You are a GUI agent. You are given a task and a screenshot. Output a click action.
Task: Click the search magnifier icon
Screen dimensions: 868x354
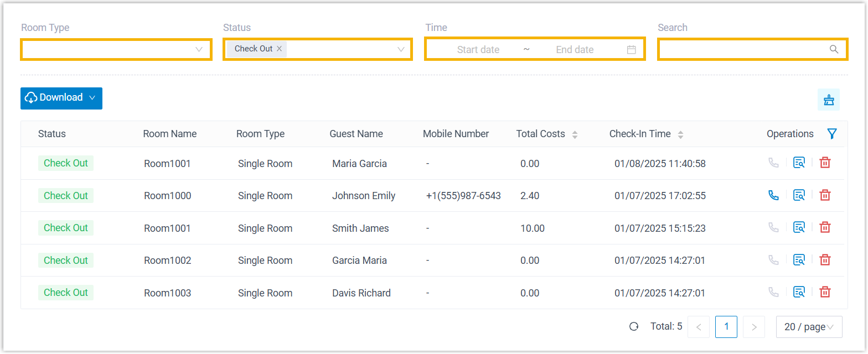pos(834,49)
